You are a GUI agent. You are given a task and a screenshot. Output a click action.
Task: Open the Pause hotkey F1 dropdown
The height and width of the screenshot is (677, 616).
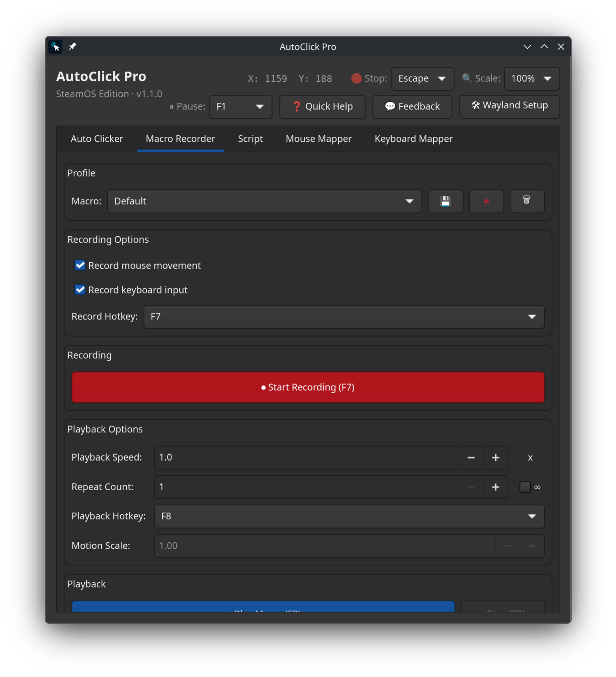(241, 107)
